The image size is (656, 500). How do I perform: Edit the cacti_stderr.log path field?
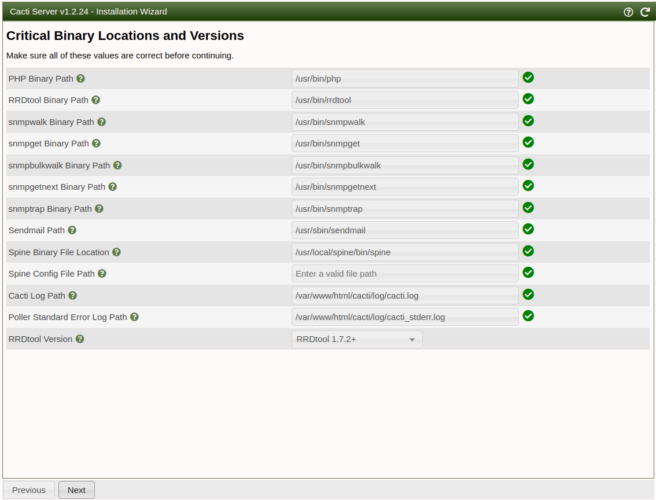(x=405, y=317)
